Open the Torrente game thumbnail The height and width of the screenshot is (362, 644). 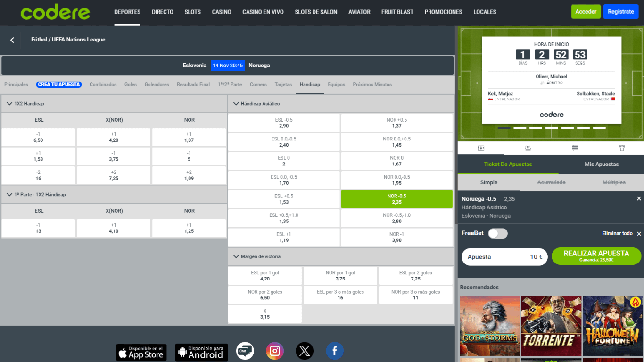tap(551, 326)
